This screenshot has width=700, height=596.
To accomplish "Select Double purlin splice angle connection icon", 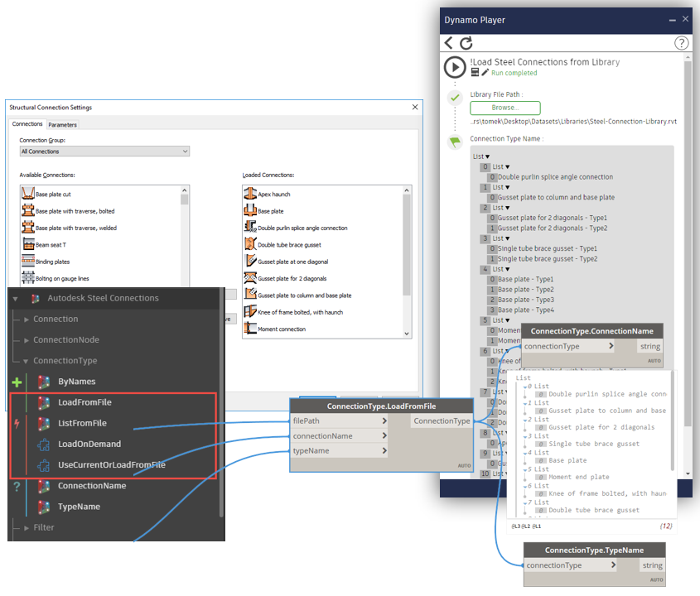I will pos(250,227).
